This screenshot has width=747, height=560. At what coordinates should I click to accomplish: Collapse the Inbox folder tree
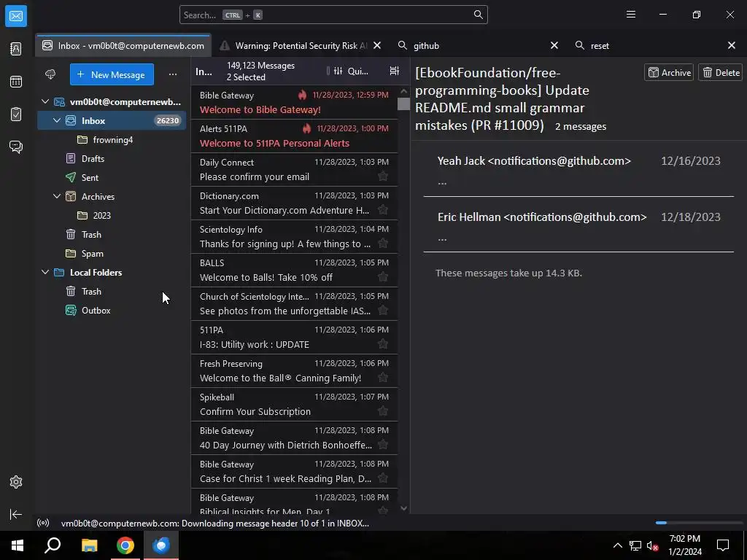(x=57, y=120)
